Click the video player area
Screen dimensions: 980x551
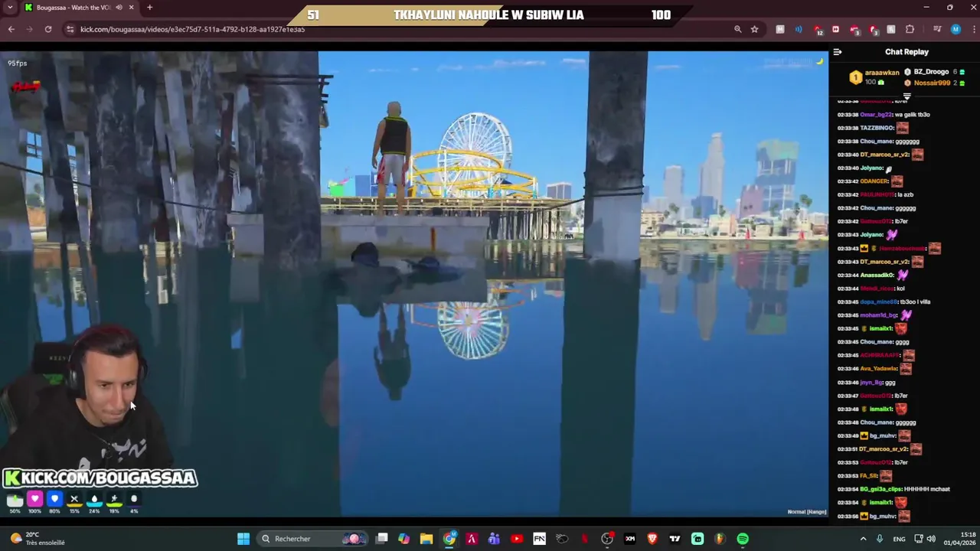pyautogui.click(x=413, y=283)
